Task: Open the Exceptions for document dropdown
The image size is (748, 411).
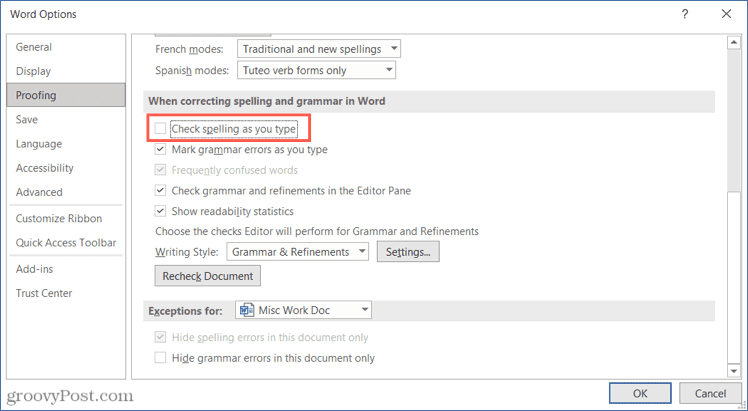Action: [x=303, y=310]
